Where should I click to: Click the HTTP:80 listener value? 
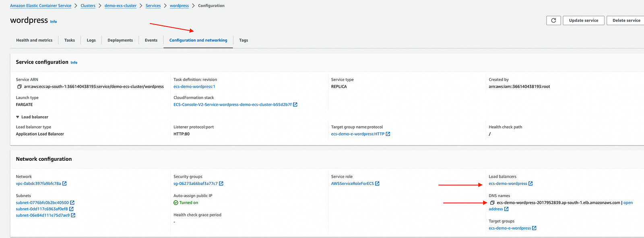(182, 134)
